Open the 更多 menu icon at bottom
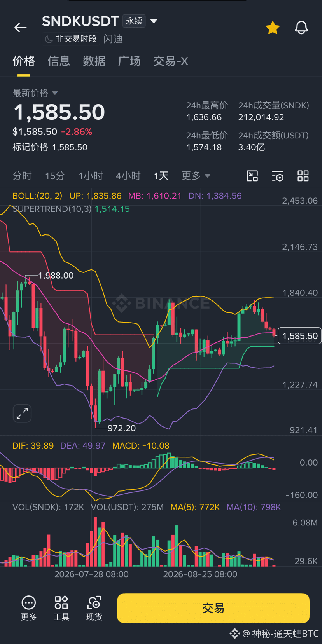322x644 pixels. tap(28, 608)
